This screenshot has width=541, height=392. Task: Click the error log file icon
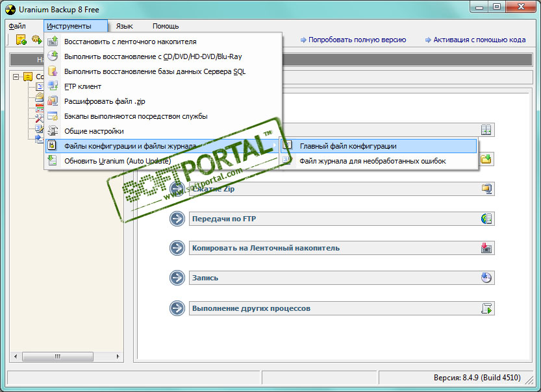(286, 160)
